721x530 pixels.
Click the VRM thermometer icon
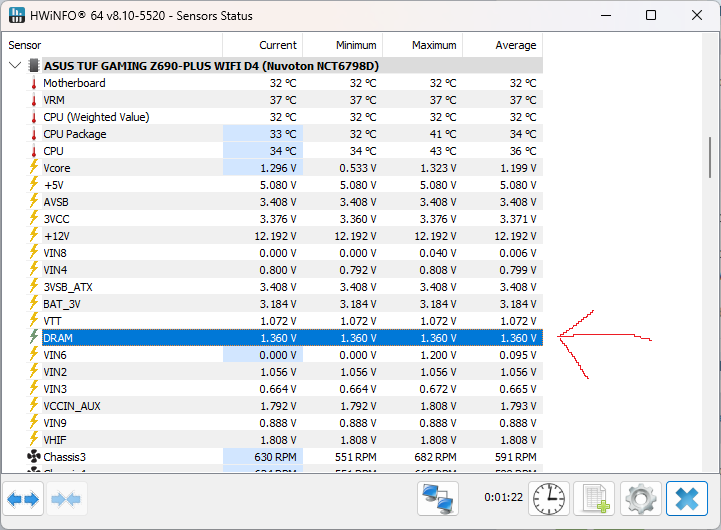(34, 100)
